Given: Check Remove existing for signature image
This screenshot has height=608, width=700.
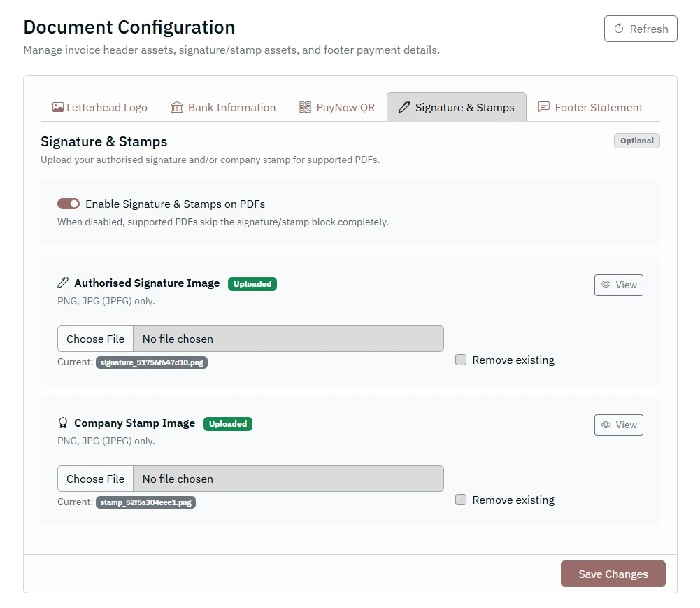Looking at the screenshot, I should [461, 360].
